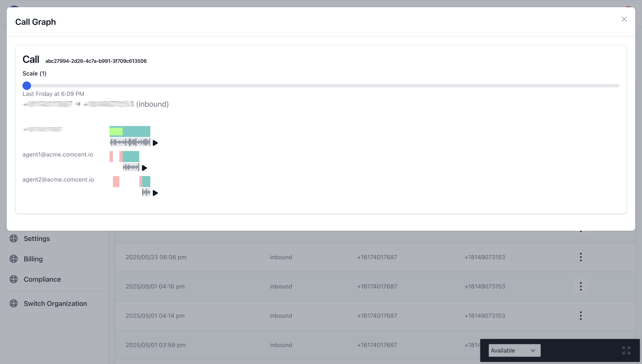Play agent1's recording

pyautogui.click(x=144, y=168)
